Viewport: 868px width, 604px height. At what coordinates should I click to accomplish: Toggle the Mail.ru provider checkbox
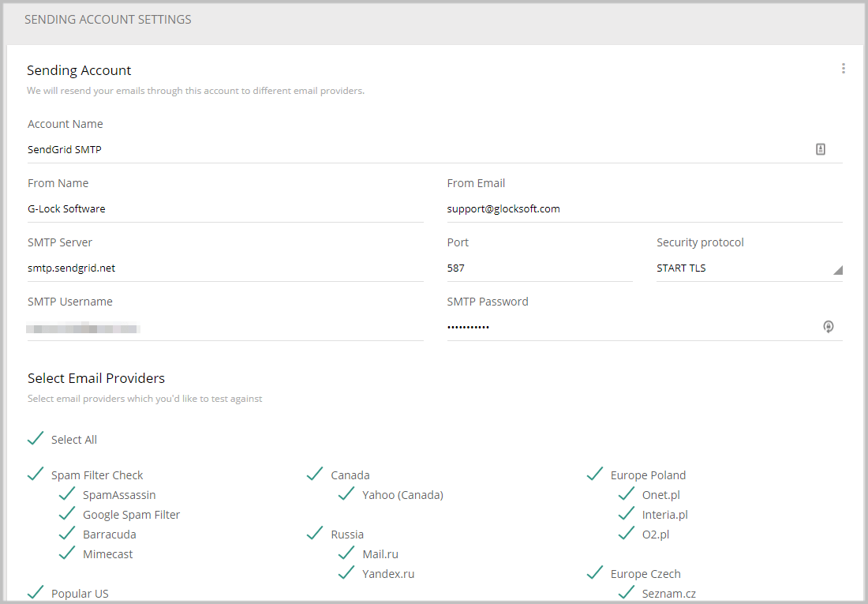click(x=346, y=553)
